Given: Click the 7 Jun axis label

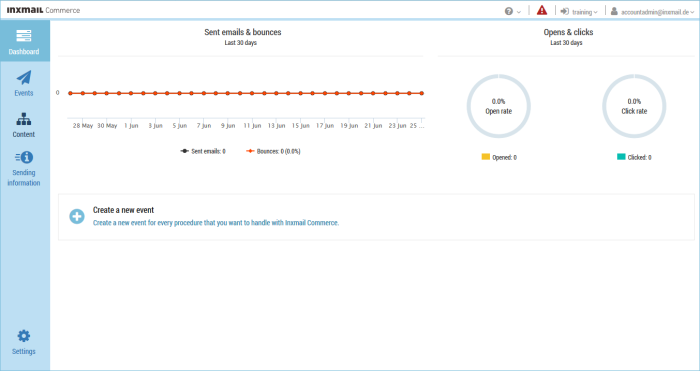Looking at the screenshot, I should pos(204,126).
